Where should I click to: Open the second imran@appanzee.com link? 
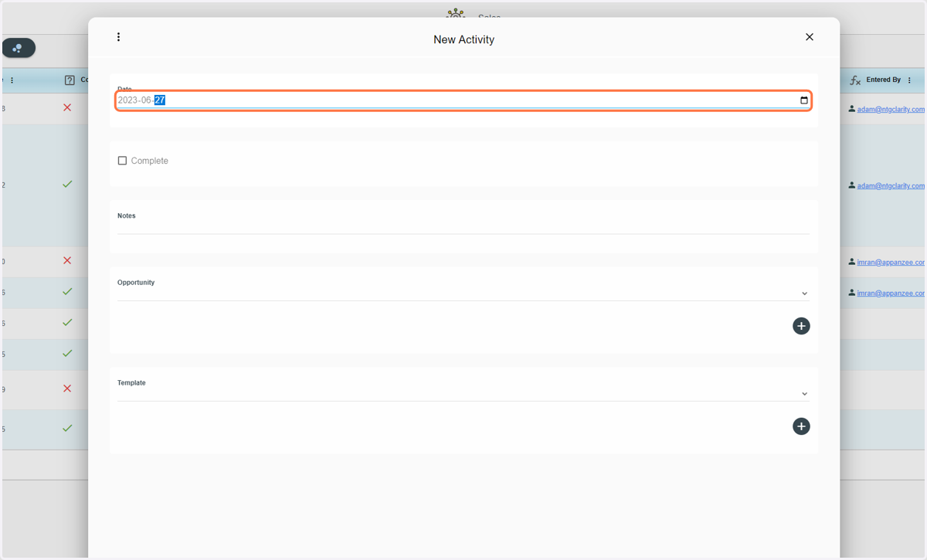tap(891, 293)
